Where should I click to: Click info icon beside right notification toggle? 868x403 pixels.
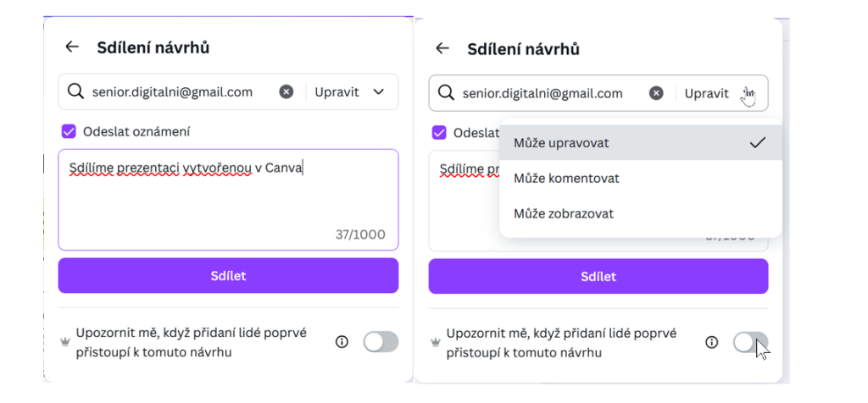coord(712,342)
